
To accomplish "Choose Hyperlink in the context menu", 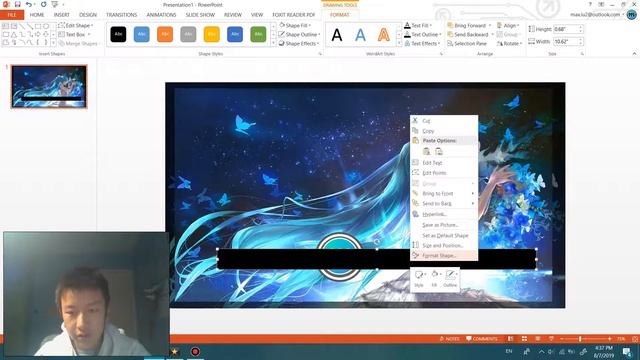I will [x=444, y=214].
